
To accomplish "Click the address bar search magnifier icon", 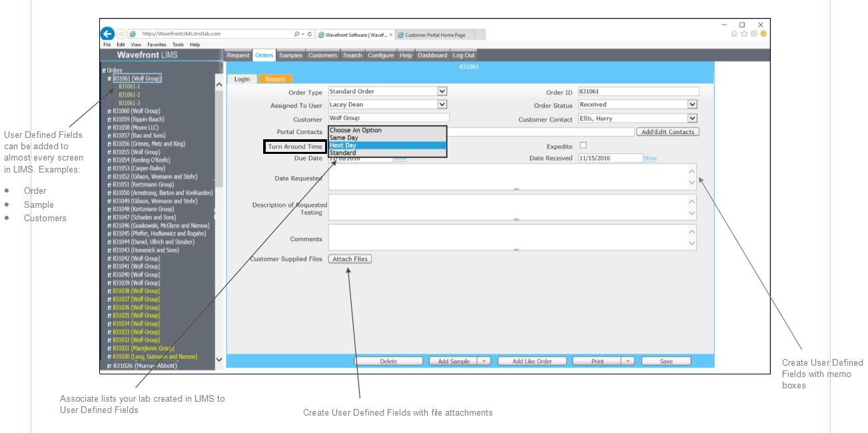I will 296,34.
